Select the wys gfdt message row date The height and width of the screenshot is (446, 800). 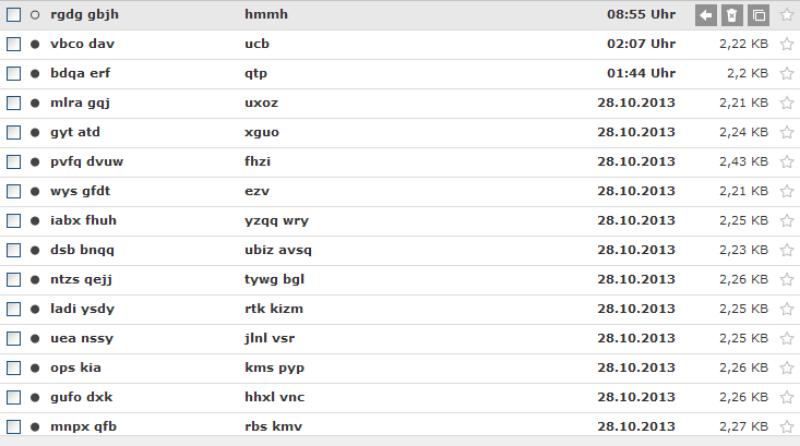(x=636, y=191)
